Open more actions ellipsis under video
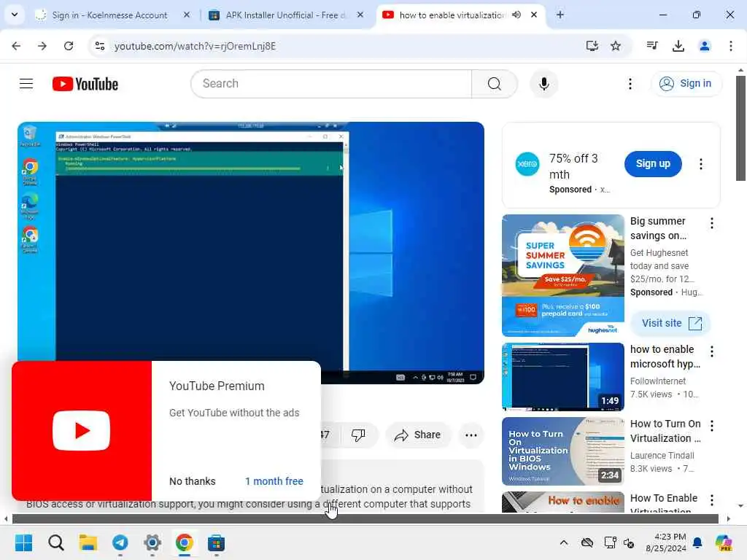Viewport: 747px width, 560px height. (x=471, y=435)
